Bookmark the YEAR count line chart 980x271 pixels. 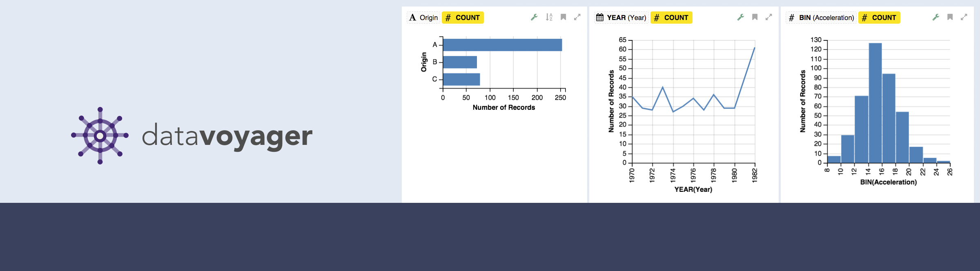click(755, 17)
